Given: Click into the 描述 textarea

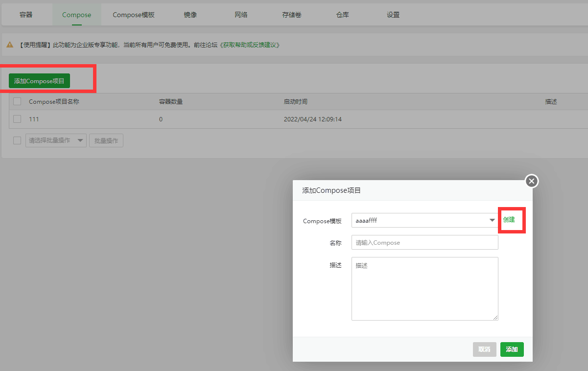Looking at the screenshot, I should click(425, 289).
